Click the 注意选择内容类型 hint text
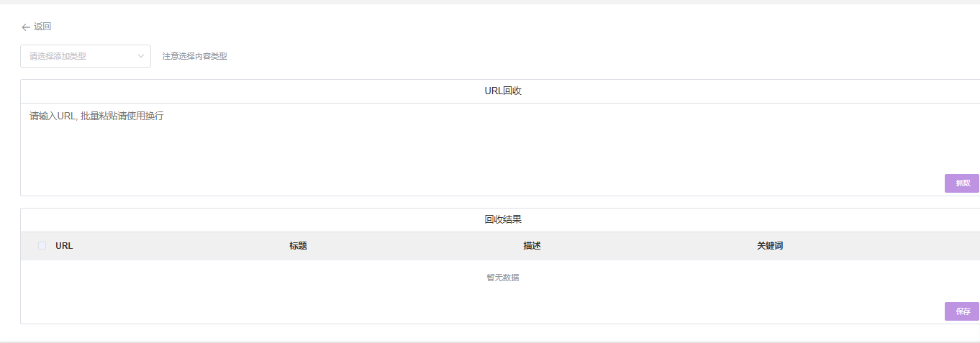This screenshot has height=343, width=980. tap(194, 56)
